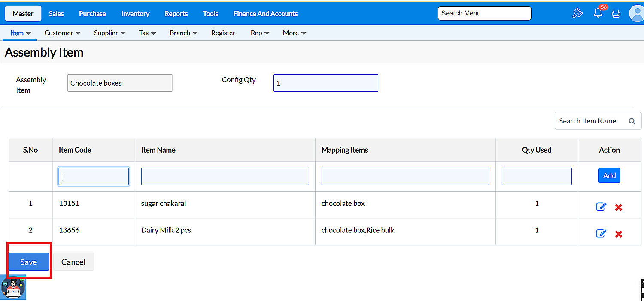This screenshot has height=301, width=644.
Task: Click the paint brush theme icon
Action: (577, 13)
